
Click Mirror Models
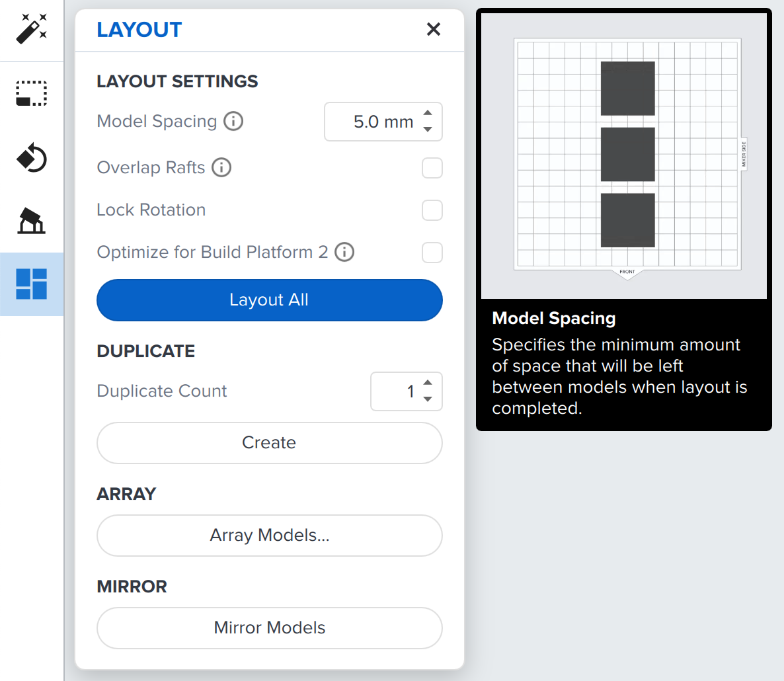[x=269, y=628]
